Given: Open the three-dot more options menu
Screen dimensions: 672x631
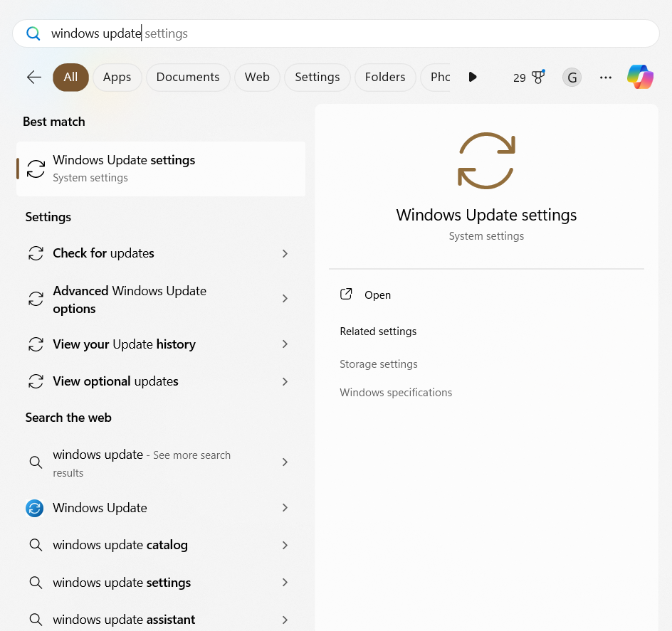Looking at the screenshot, I should point(606,78).
